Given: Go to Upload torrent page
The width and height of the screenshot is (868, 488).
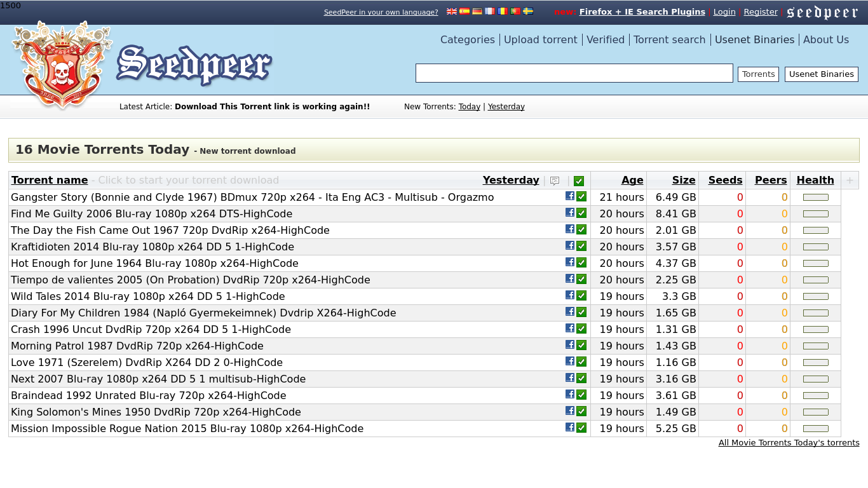Looking at the screenshot, I should 540,39.
